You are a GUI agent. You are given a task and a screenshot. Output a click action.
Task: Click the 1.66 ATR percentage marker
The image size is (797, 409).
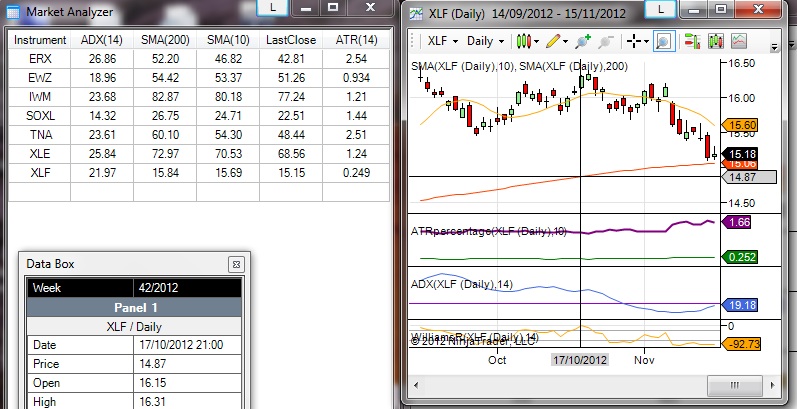coord(737,222)
